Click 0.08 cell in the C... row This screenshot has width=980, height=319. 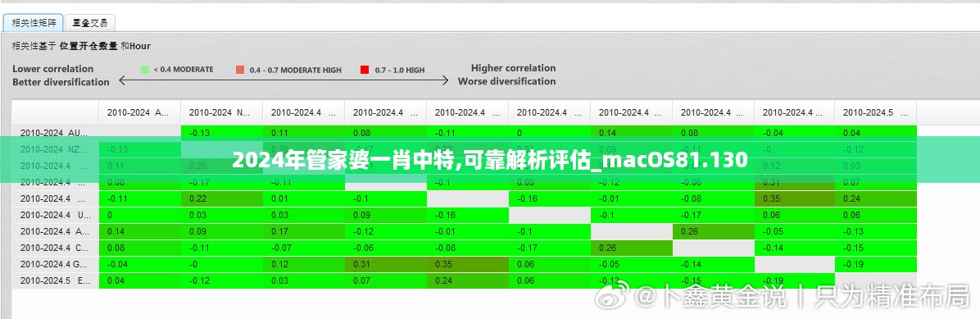(140, 247)
